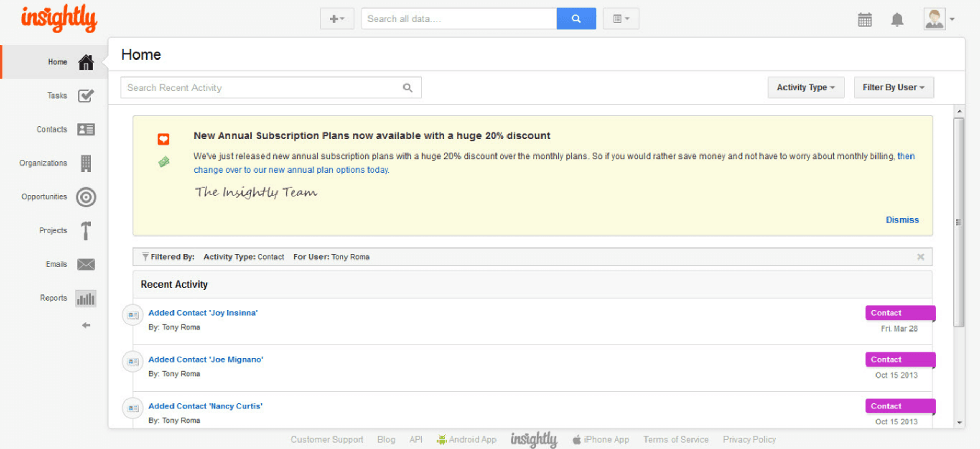Open Added Contact 'Joy Insinna' activity
980x449 pixels.
point(203,313)
